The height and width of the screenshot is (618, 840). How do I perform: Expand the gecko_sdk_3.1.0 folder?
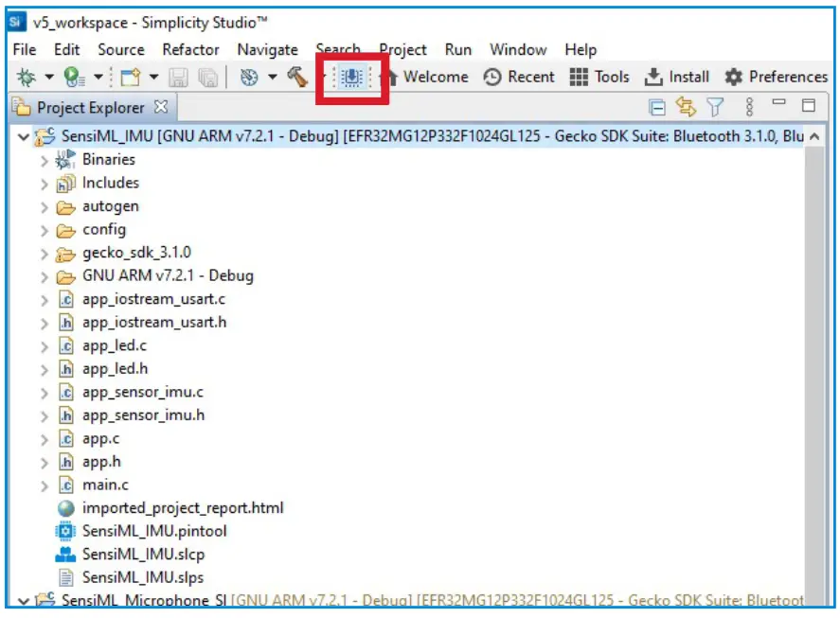[x=45, y=253]
